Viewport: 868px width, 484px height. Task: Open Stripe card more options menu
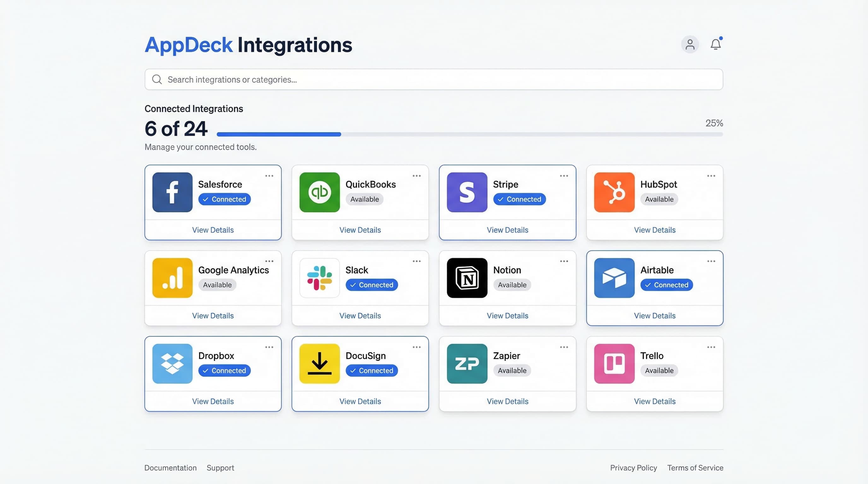click(564, 176)
